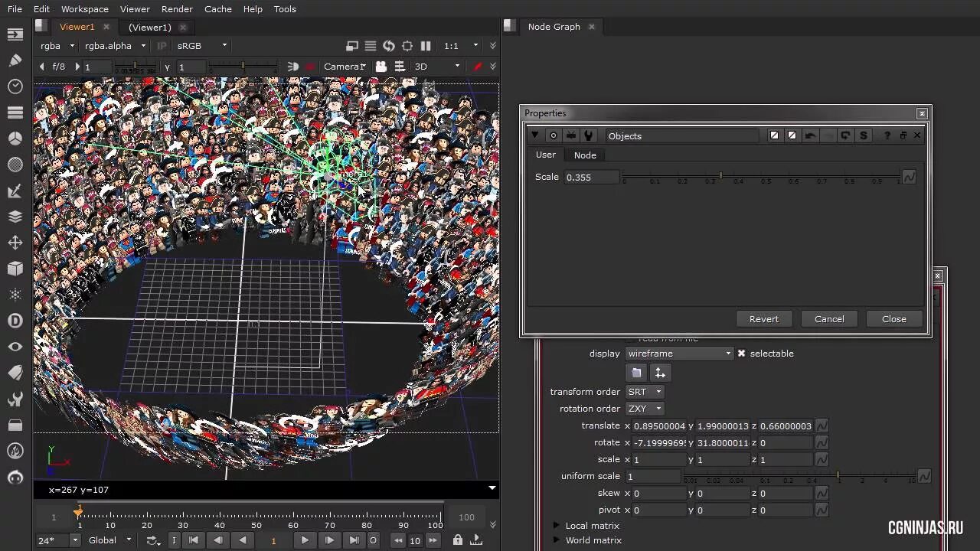Open the Channel nodes stacked-lines icon
This screenshot has height=551, width=980.
15,112
